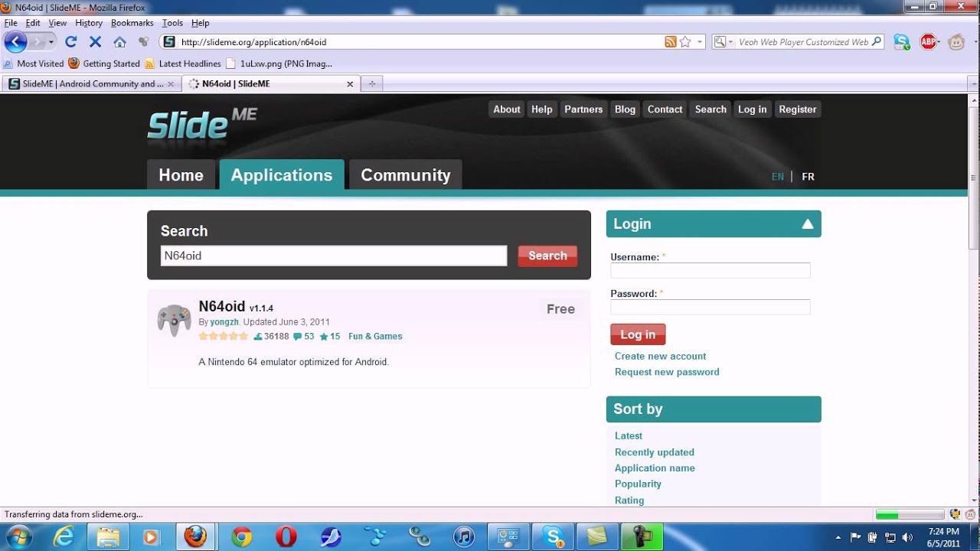
Task: Click the Fun & Games category link
Action: (x=375, y=337)
